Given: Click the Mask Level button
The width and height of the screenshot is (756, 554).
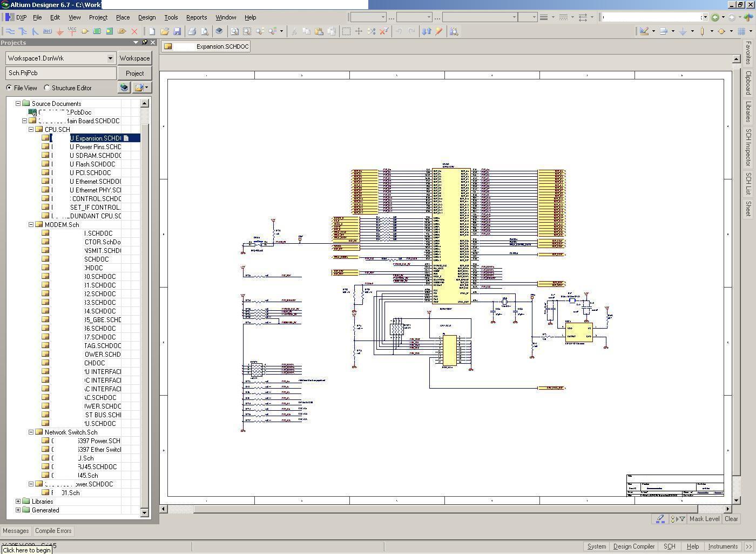Looking at the screenshot, I should (704, 519).
